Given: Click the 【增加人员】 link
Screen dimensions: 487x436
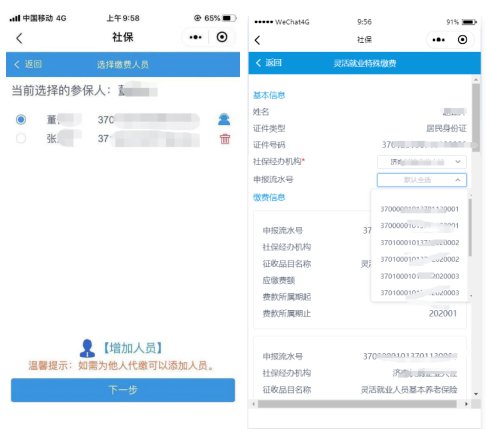Looking at the screenshot, I should click(x=133, y=348).
